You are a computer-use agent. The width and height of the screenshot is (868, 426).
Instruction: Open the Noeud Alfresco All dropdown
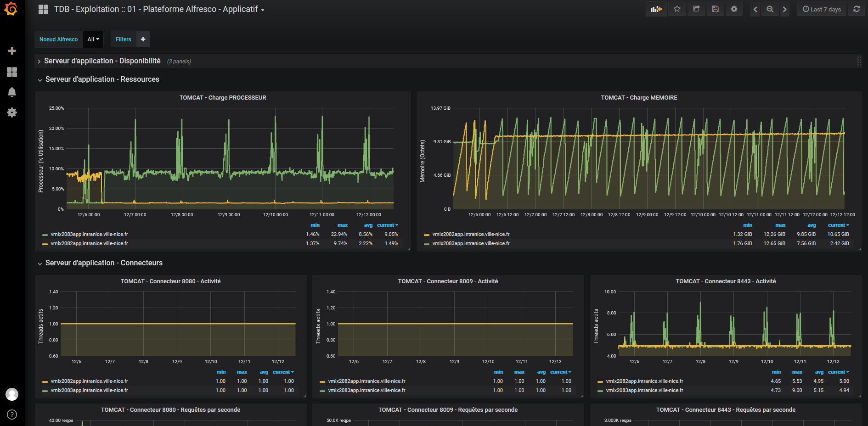tap(93, 39)
